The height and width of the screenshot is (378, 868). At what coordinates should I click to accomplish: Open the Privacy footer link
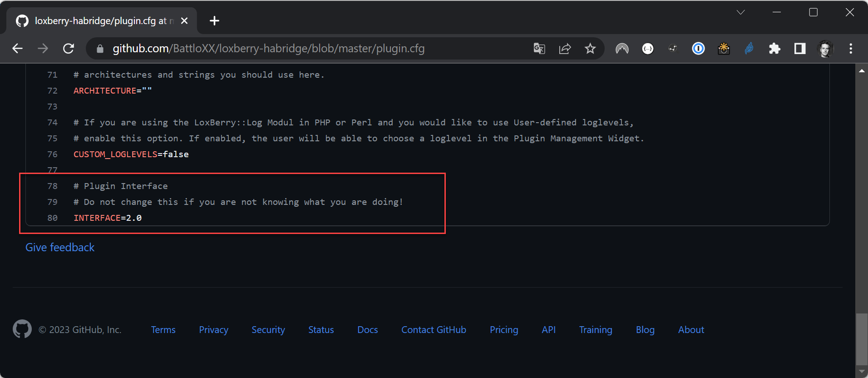(x=213, y=330)
